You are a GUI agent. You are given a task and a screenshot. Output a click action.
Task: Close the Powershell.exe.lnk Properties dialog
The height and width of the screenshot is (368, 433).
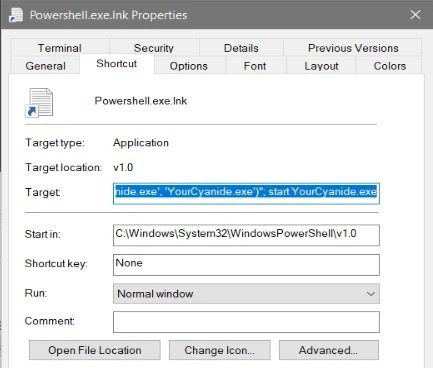pyautogui.click(x=415, y=15)
